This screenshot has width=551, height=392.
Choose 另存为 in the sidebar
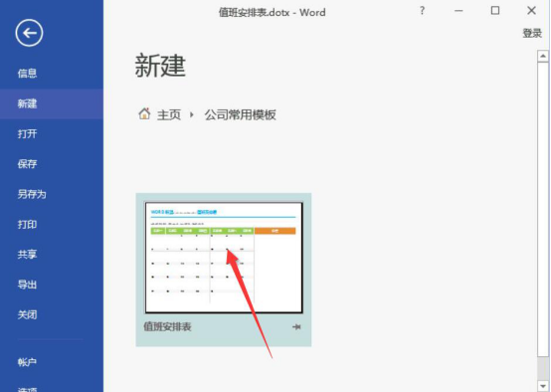[32, 194]
